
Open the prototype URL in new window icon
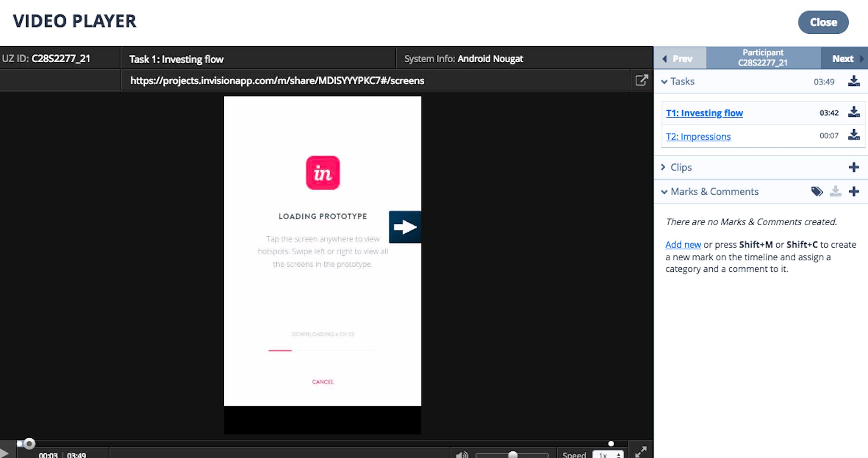point(641,80)
